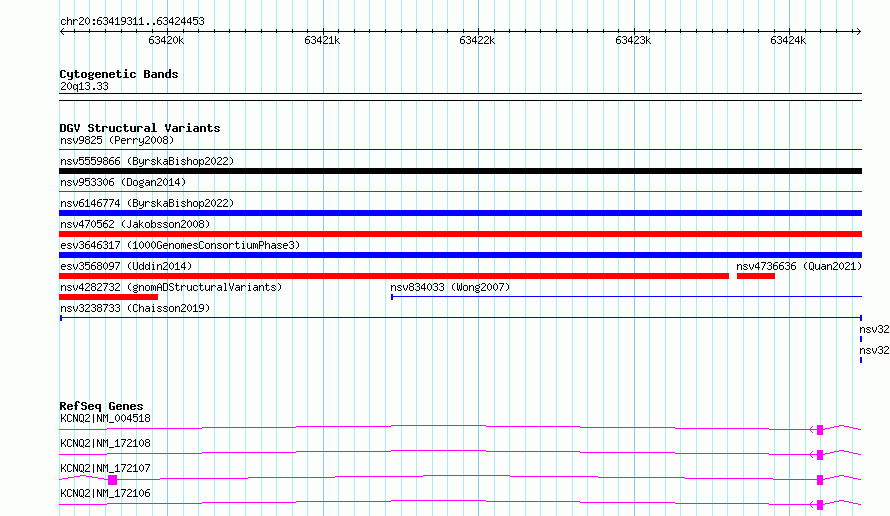Click the left magenta exon of KCNQ2|NM_172107
Viewport: 890px width, 516px height.
pos(112,480)
